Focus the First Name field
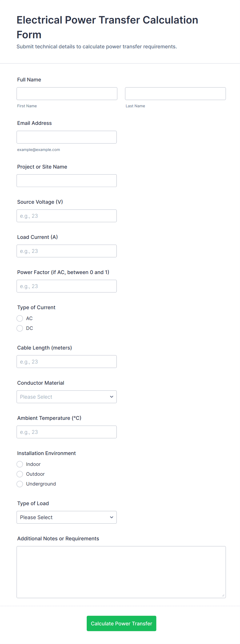 pos(67,94)
